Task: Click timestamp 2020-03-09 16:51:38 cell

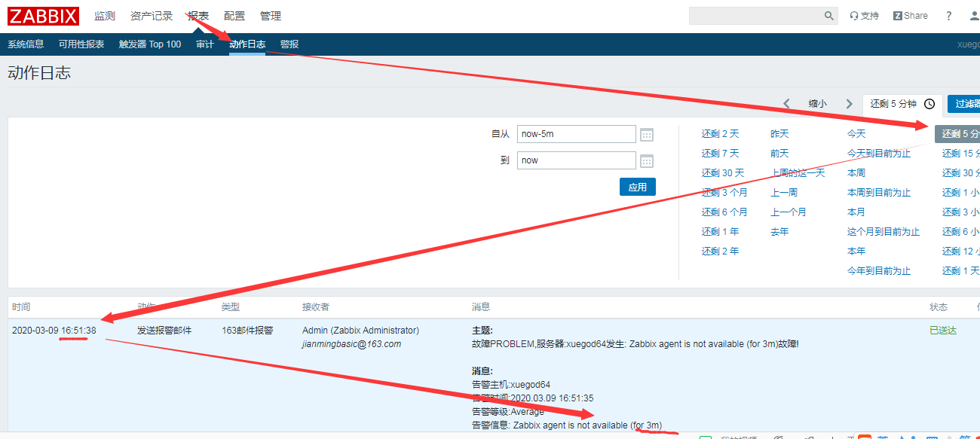Action: click(54, 331)
